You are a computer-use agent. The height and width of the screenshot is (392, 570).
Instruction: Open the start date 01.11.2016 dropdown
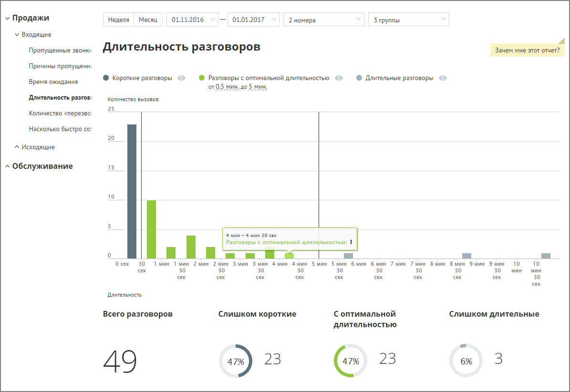tap(192, 20)
